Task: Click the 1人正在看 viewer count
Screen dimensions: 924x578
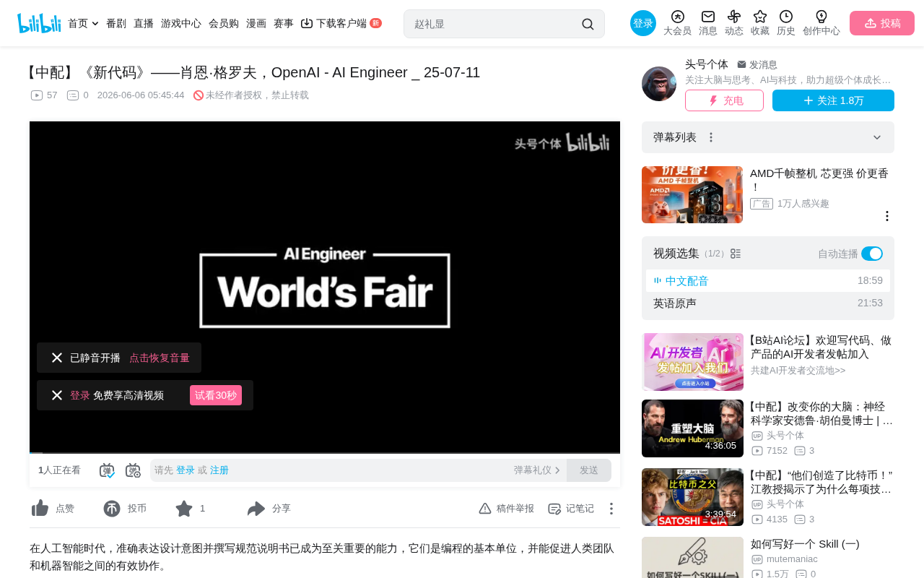Action: pyautogui.click(x=59, y=470)
